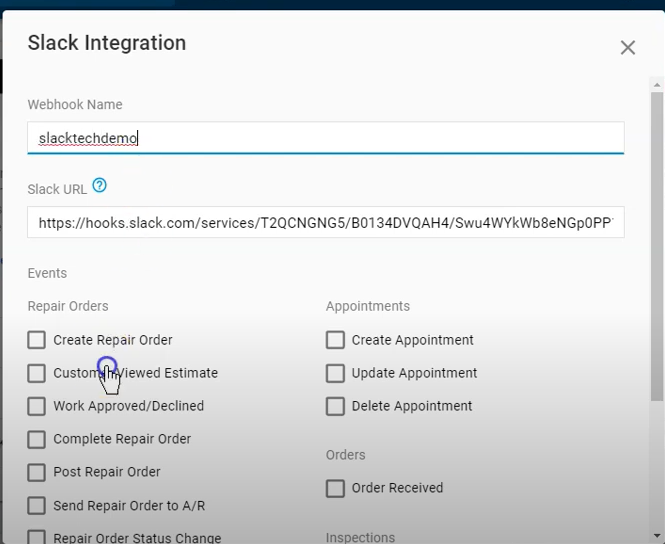
Task: Click the Webhook Name input field
Action: click(x=326, y=138)
